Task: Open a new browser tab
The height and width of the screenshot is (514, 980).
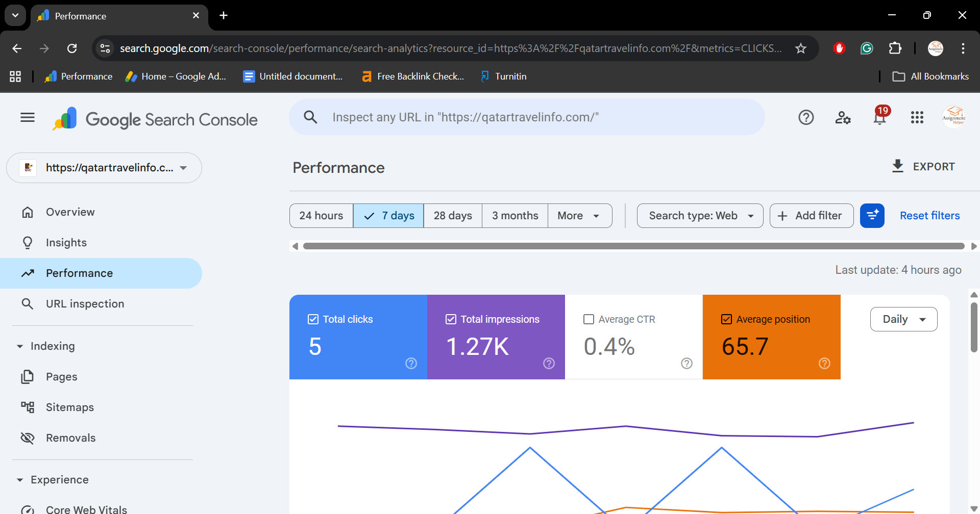Action: (x=224, y=15)
